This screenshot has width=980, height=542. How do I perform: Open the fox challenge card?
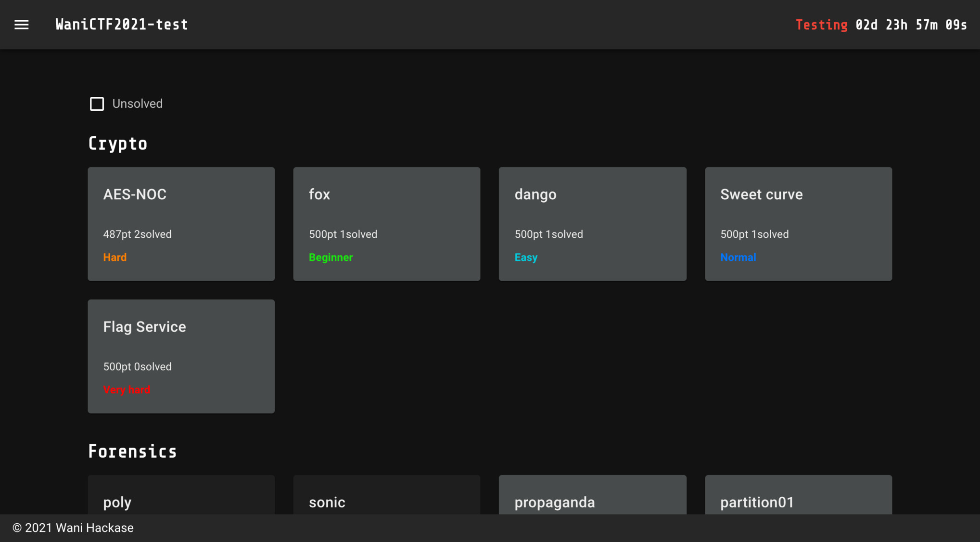coord(386,224)
